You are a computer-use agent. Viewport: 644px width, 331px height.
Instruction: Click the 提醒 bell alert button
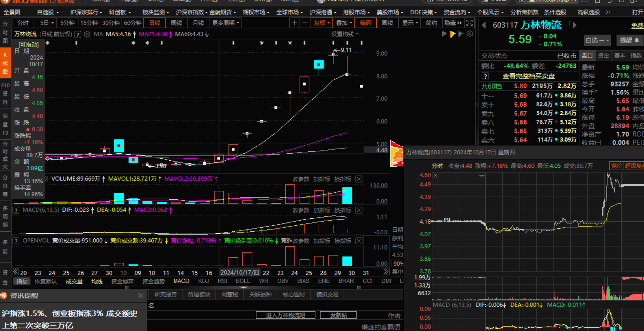click(x=629, y=40)
